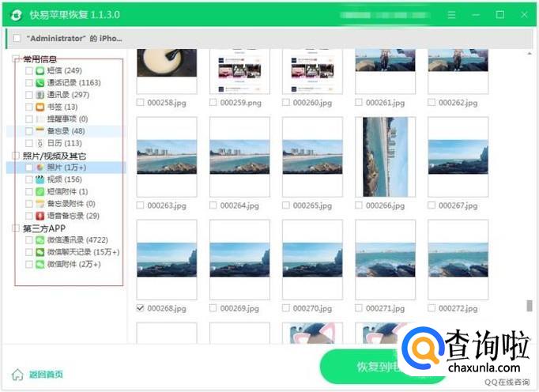Select the 书签 bookmarks icon
Screen dimensions: 539x392
click(40, 107)
